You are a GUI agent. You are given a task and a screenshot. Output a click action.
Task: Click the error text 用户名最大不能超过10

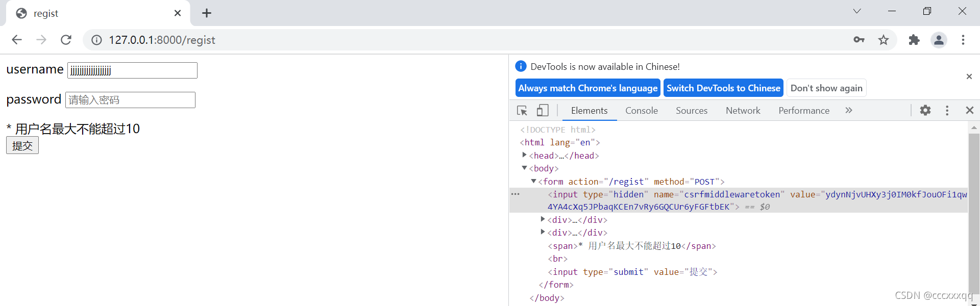pos(78,129)
